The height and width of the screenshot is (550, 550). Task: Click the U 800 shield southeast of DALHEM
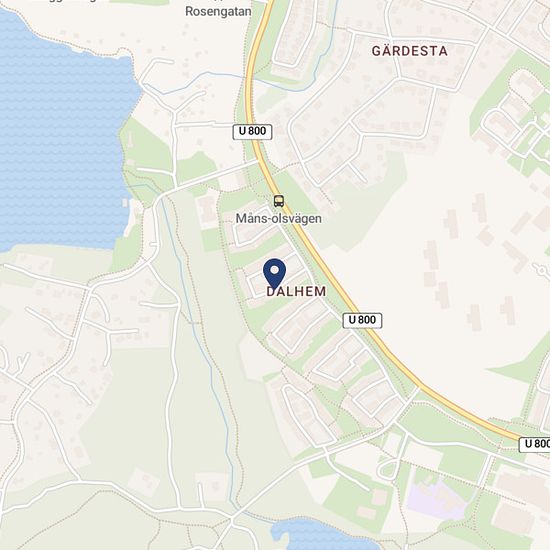pos(362,320)
